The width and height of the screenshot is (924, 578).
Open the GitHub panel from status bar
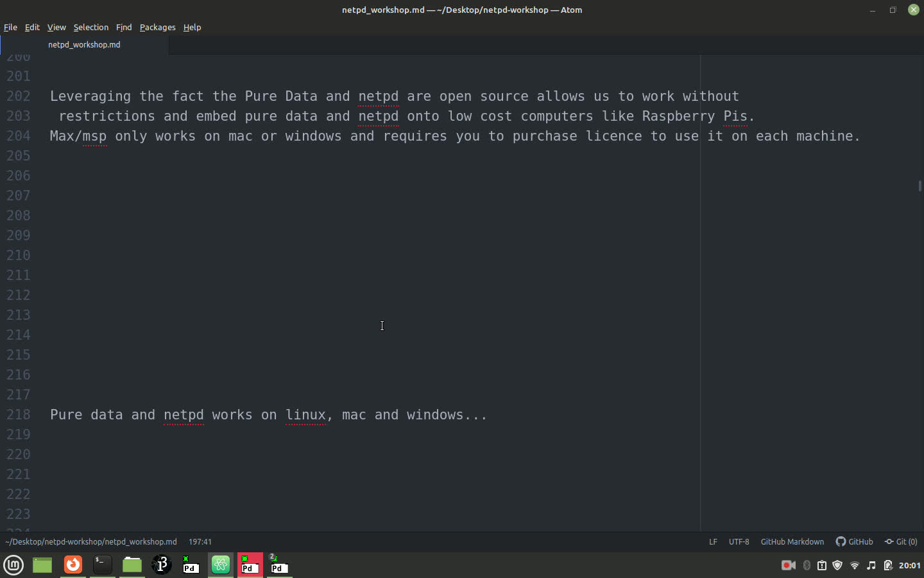click(x=854, y=541)
